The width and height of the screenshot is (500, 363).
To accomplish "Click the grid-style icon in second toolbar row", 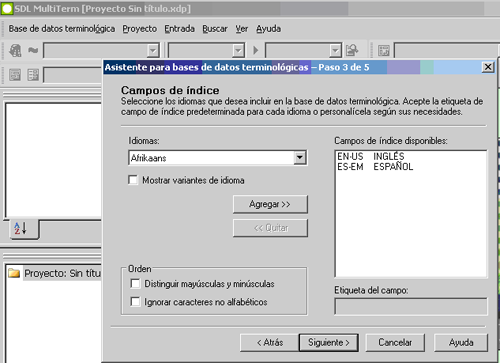I will tap(33, 75).
